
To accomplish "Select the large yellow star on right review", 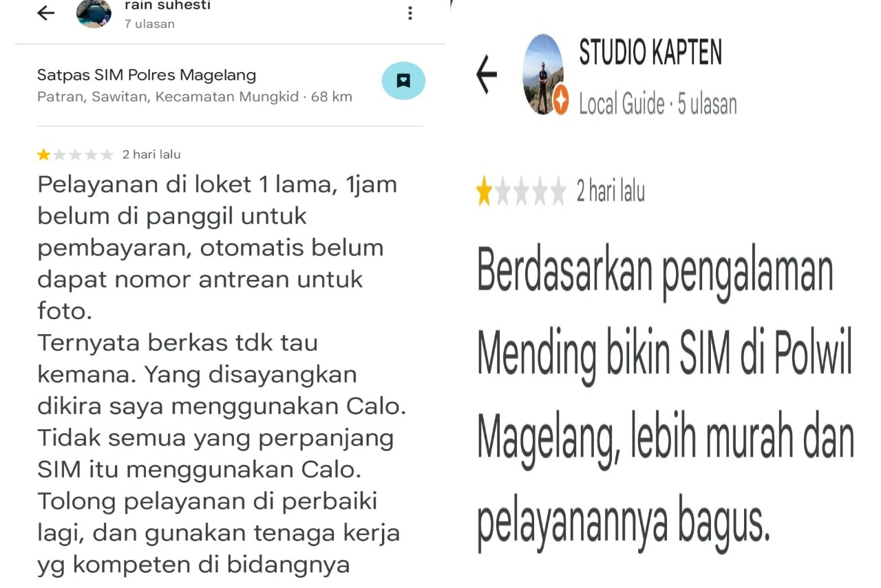I will coord(485,191).
